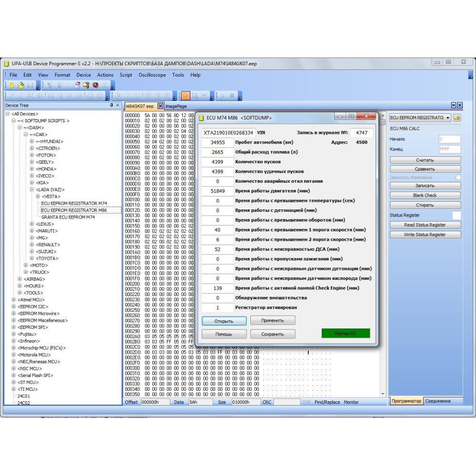The image size is (476, 476).
Task: Click the mileage field showing 34955
Action: (218, 142)
